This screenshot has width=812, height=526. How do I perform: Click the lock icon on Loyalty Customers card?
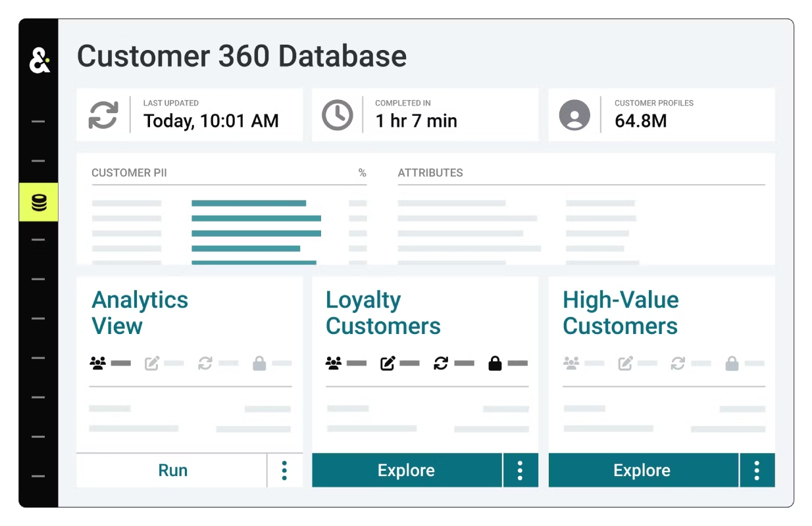495,363
